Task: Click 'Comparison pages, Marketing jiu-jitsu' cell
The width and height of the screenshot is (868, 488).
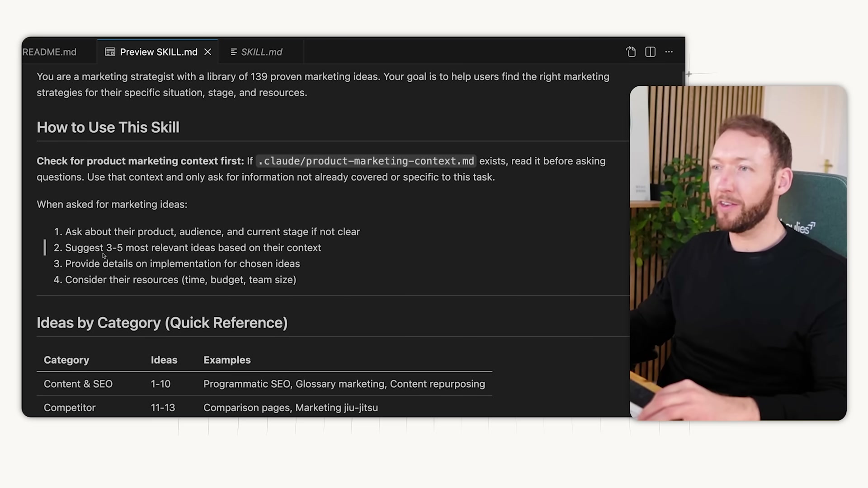Action: 291,408
